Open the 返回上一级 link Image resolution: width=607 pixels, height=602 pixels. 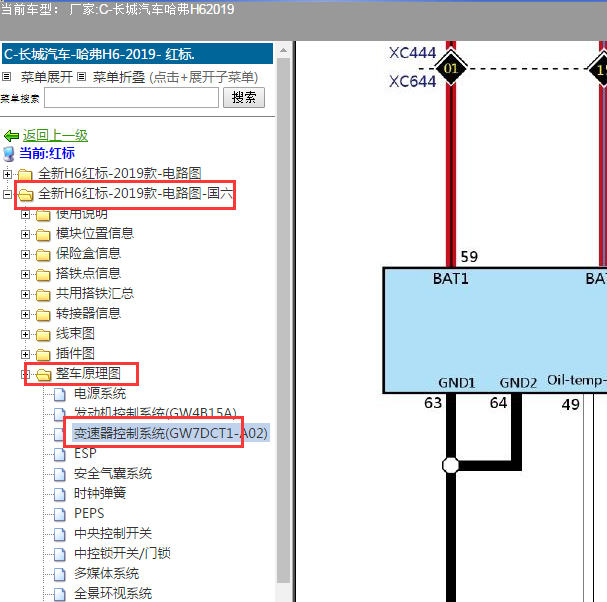(x=55, y=135)
